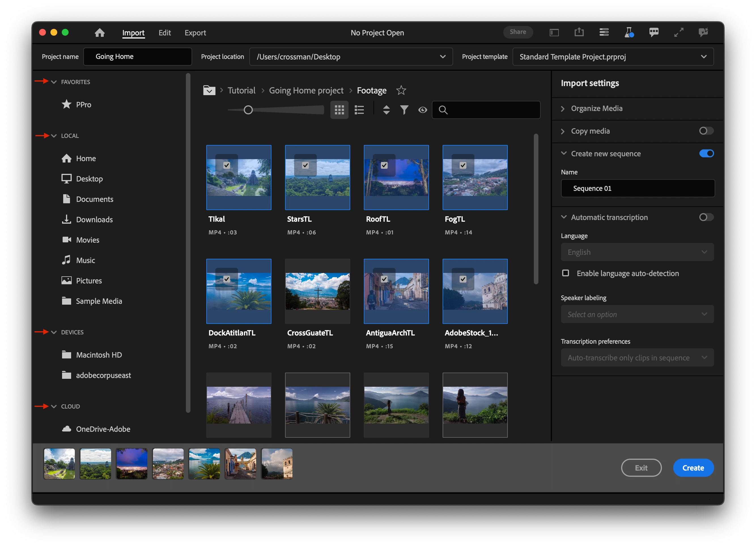Click the thumbnail size slider handle
The width and height of the screenshot is (756, 547).
248,110
